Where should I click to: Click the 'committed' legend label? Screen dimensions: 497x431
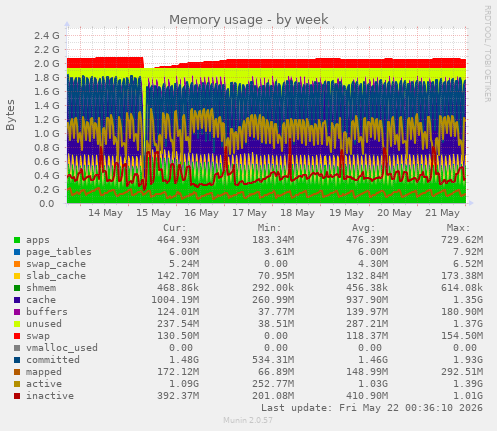[x=53, y=360]
